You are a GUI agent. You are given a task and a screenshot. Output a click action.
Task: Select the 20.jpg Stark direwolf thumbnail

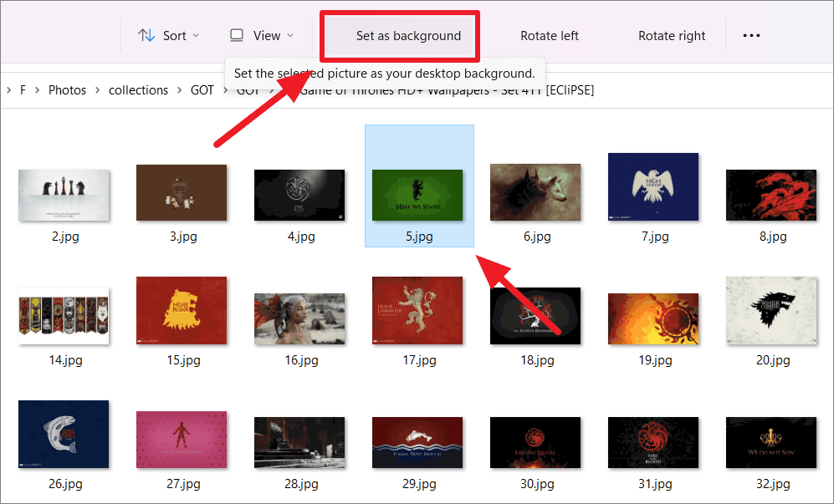(x=771, y=310)
